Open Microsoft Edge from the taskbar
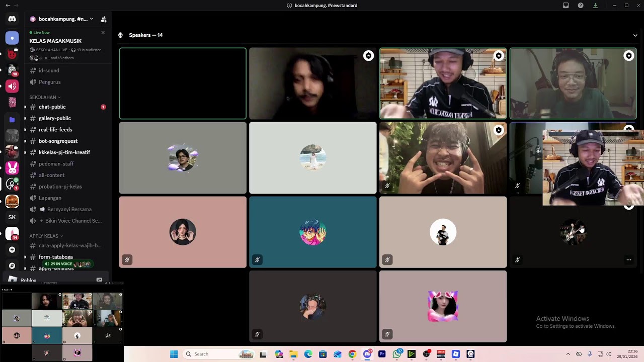This screenshot has height=362, width=644. (308, 354)
